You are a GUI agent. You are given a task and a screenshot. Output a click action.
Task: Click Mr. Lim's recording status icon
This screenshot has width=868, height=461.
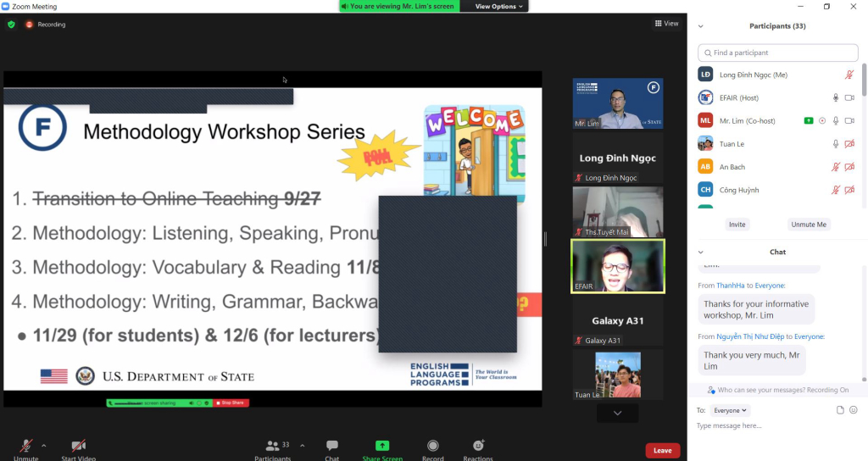[x=822, y=120]
